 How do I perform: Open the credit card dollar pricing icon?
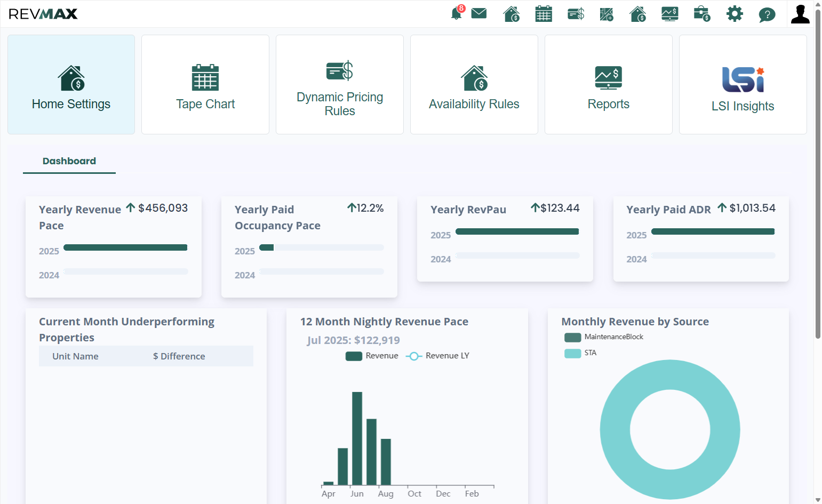(576, 14)
